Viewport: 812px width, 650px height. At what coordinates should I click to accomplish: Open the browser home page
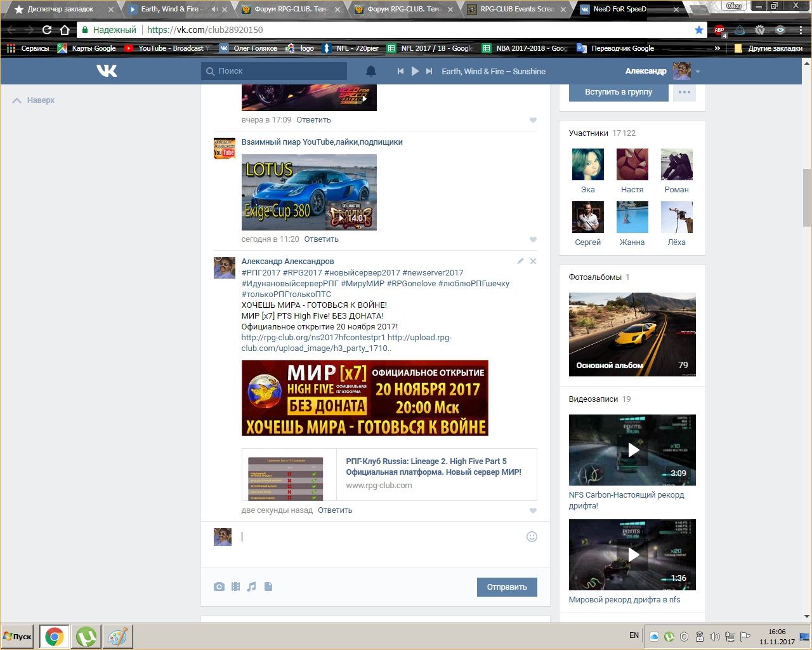(64, 30)
